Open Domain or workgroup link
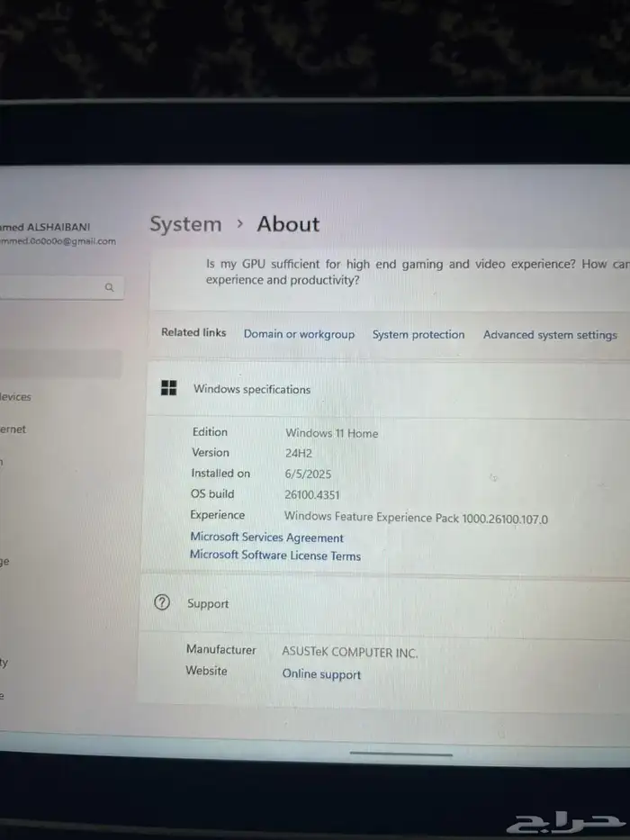The image size is (630, 840). click(299, 334)
